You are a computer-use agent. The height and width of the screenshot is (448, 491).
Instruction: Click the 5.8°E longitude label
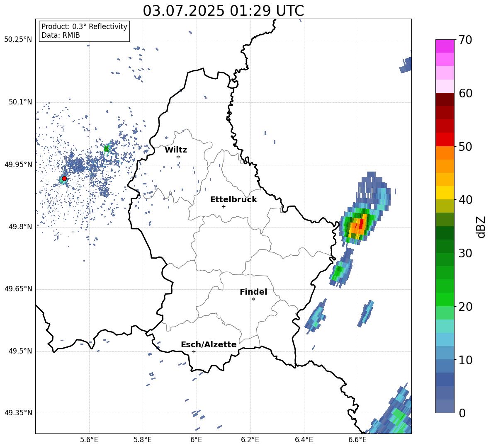(x=143, y=440)
